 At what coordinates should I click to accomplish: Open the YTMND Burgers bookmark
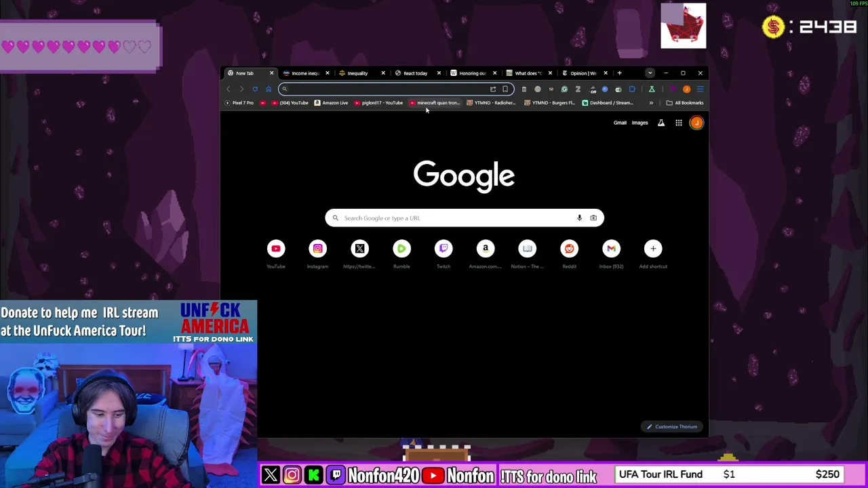point(549,103)
